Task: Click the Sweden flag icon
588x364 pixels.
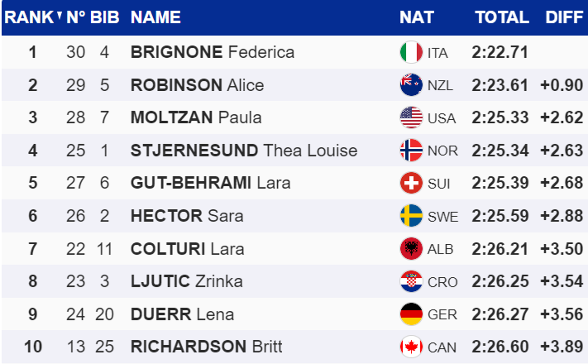Action: pos(411,216)
